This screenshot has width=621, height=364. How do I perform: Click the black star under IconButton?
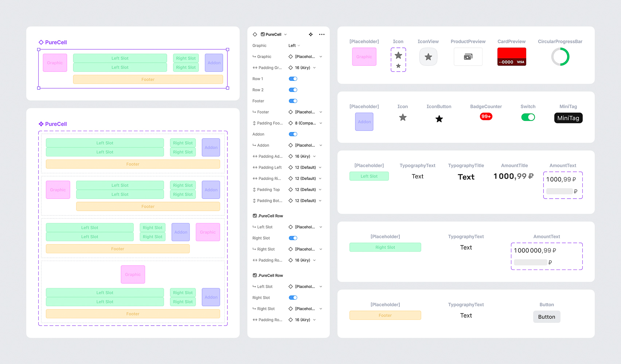439,119
